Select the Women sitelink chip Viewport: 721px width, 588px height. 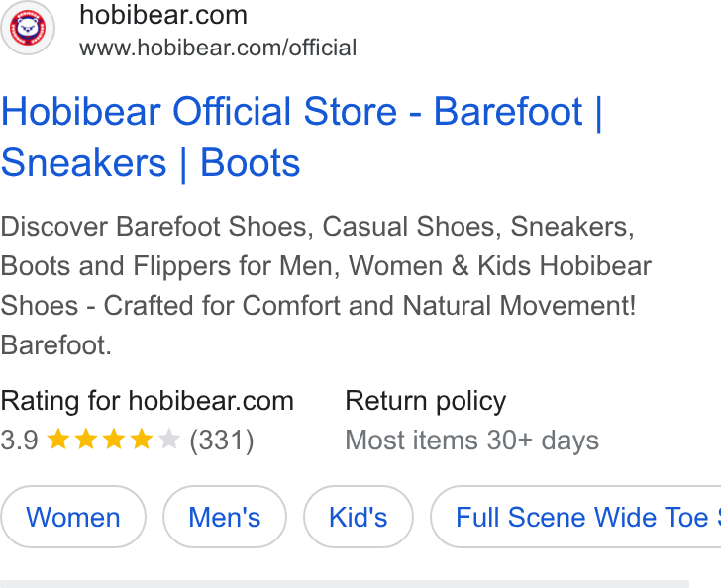[73, 517]
